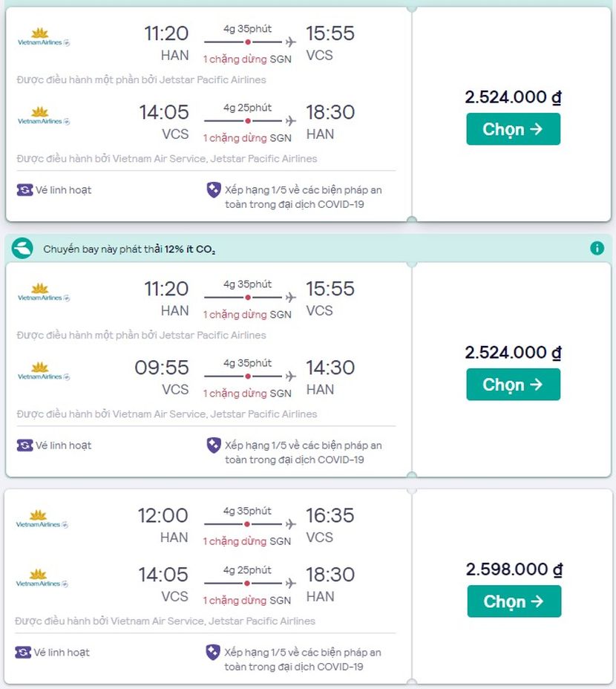The width and height of the screenshot is (616, 689).
Task: Click the CO2 info icon on green banner
Action: point(597,248)
